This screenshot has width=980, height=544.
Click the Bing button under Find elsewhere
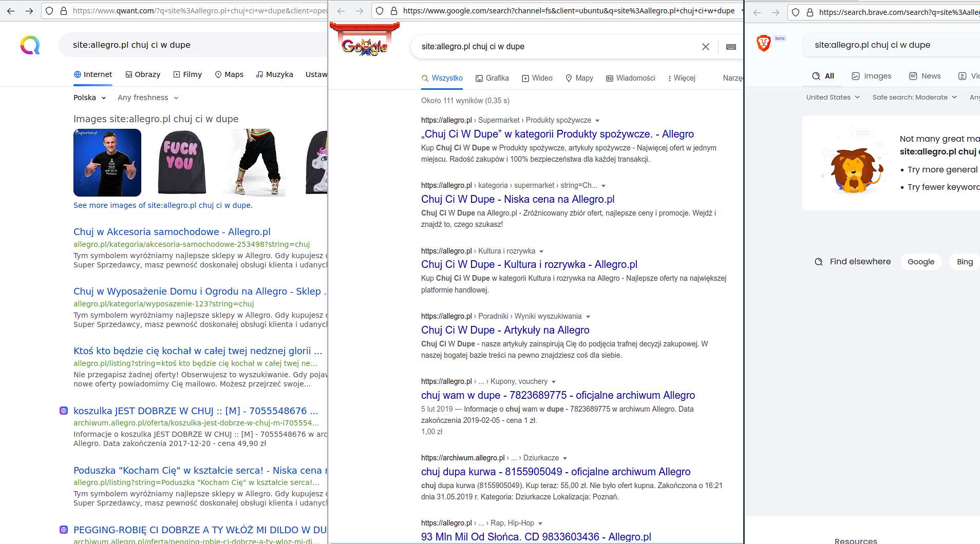(965, 262)
